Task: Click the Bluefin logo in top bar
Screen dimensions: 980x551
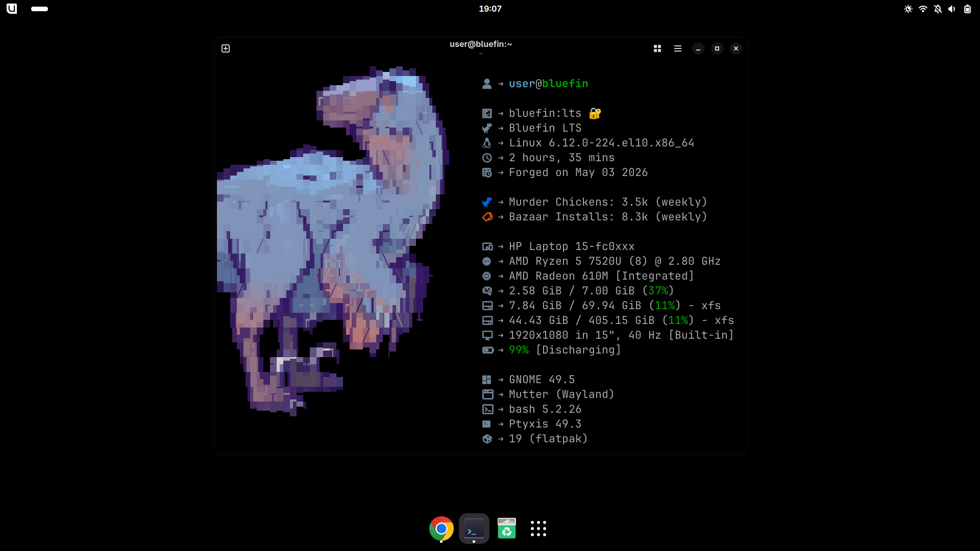Action: 12,9
